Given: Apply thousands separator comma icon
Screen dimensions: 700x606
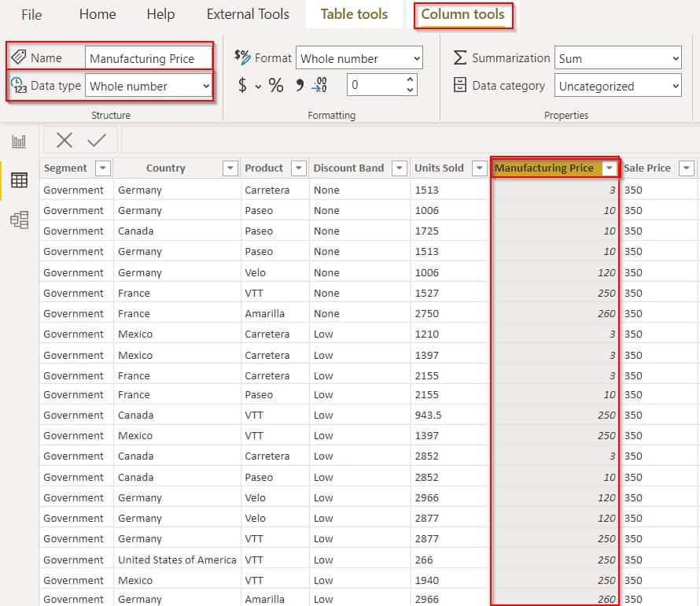Looking at the screenshot, I should point(300,85).
